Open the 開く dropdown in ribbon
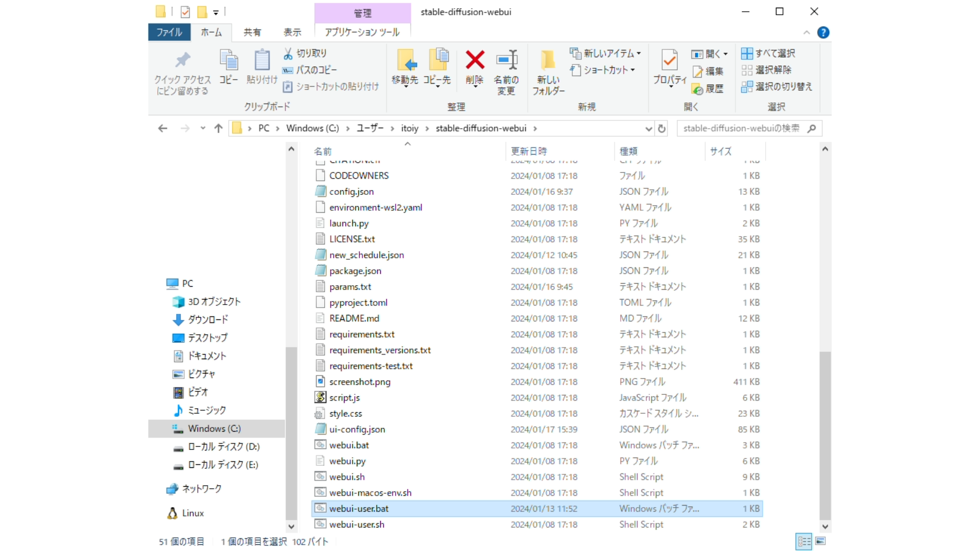This screenshot has height=551, width=980. (x=709, y=54)
